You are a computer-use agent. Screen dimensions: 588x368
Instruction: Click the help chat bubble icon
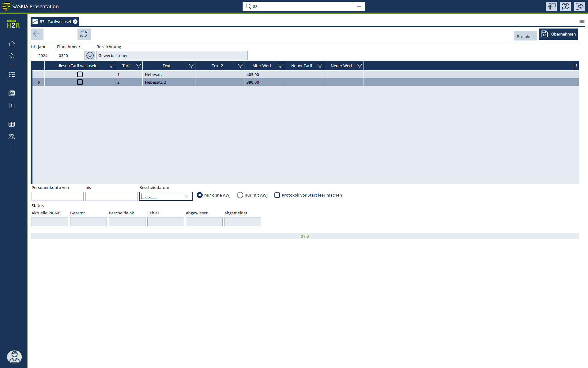565,6
